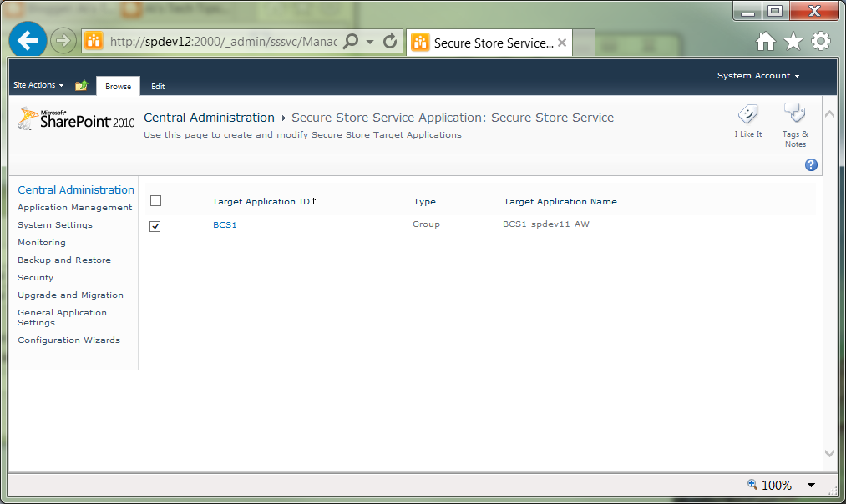
Task: Go back with the browser back arrow
Action: 28,40
